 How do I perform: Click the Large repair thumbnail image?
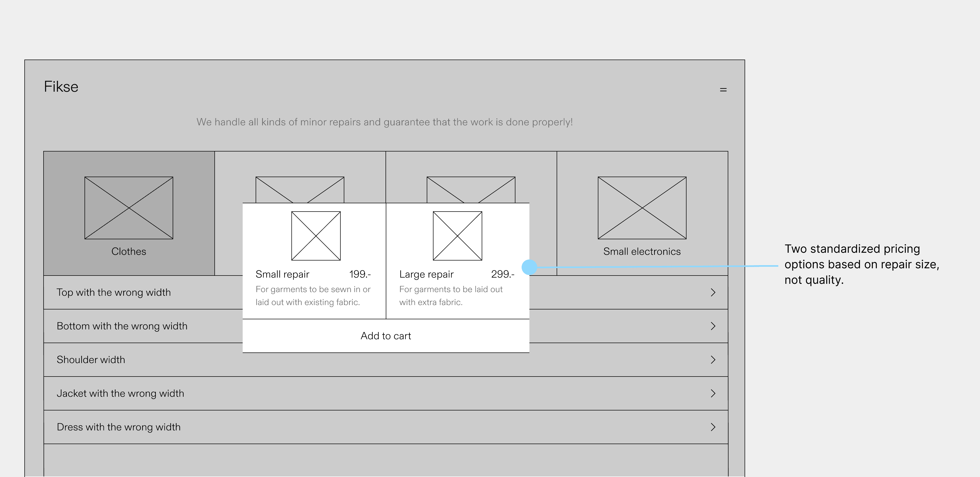click(457, 236)
